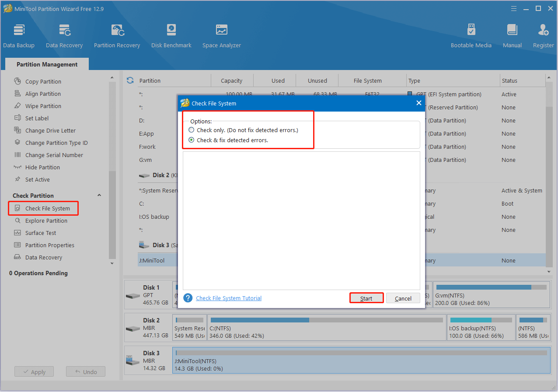Collapse the Check Partition section
The width and height of the screenshot is (558, 392).
click(x=99, y=195)
